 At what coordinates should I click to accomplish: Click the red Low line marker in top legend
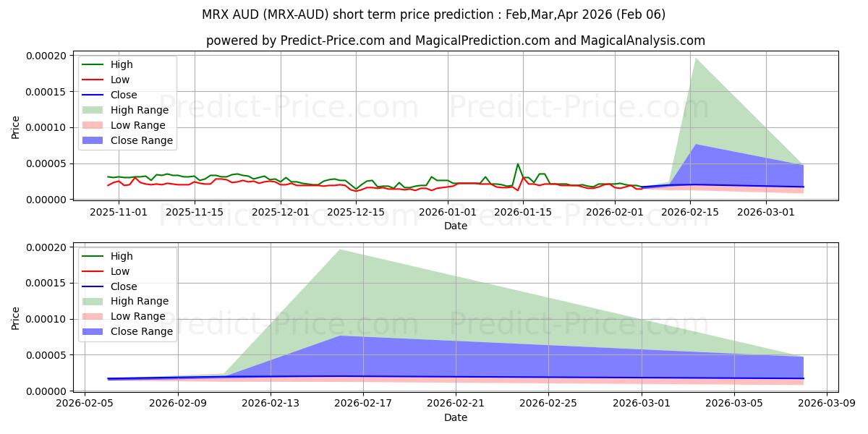tap(95, 80)
